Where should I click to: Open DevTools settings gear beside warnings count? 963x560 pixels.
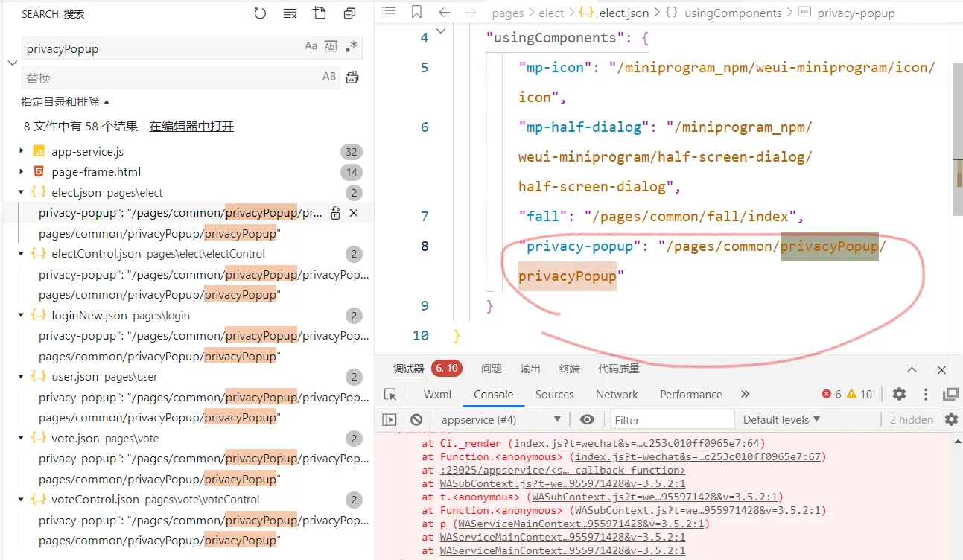coord(899,394)
